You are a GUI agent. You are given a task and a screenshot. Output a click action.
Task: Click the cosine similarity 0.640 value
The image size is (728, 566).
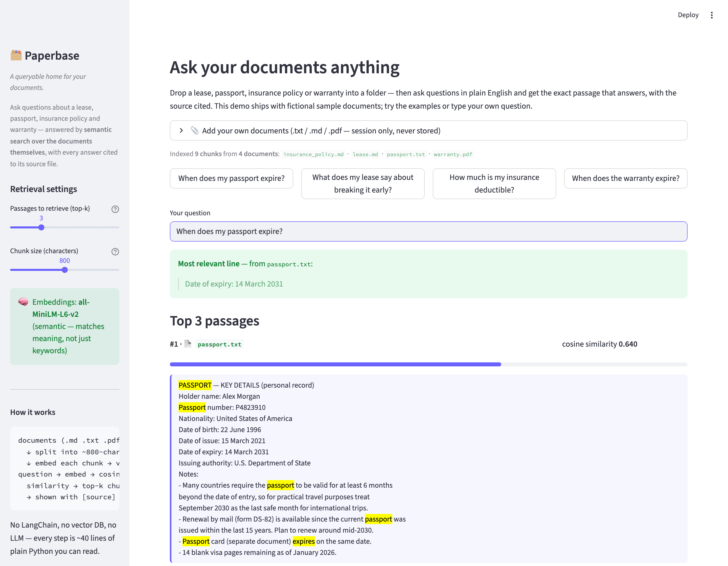[x=628, y=344]
